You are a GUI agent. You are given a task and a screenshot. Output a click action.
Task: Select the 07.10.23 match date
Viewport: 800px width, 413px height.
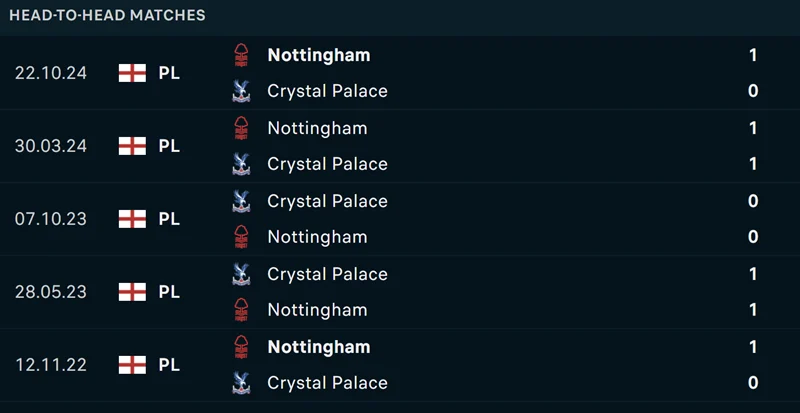click(51, 219)
